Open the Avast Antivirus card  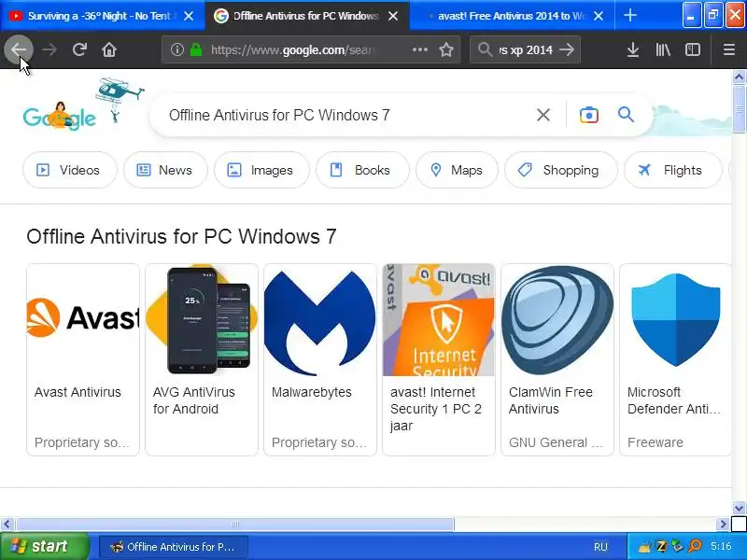pos(83,359)
